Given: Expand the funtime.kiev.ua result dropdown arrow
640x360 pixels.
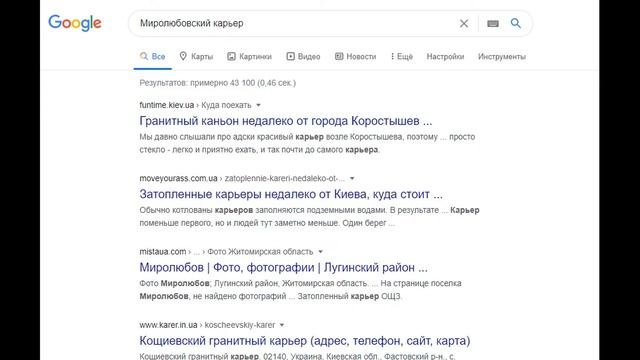Looking at the screenshot, I should point(258,105).
